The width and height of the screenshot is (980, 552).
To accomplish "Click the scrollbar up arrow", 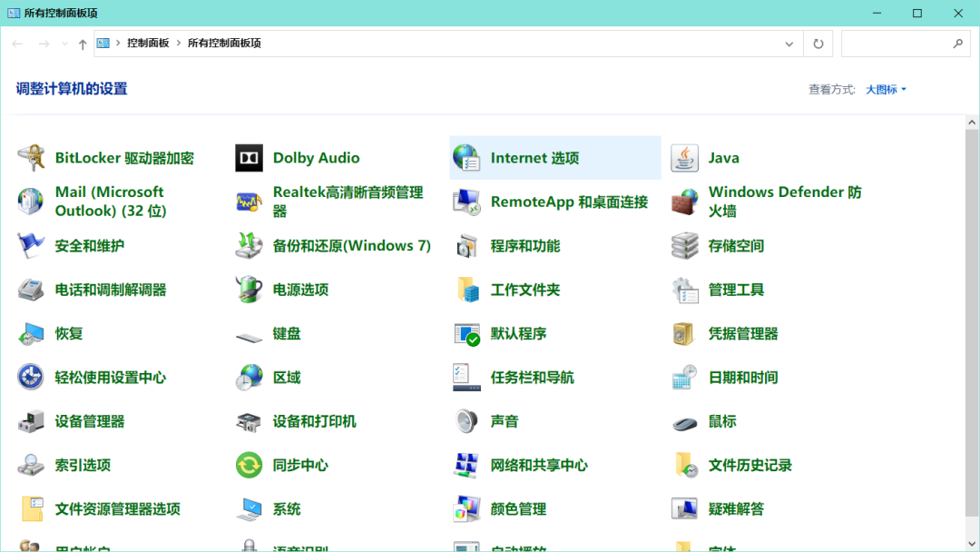I will tap(972, 123).
